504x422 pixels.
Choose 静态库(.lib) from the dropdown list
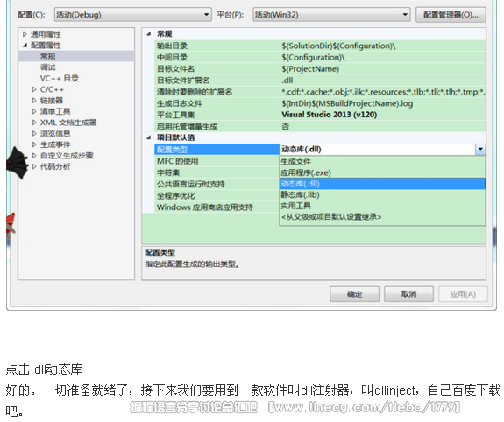pos(382,194)
